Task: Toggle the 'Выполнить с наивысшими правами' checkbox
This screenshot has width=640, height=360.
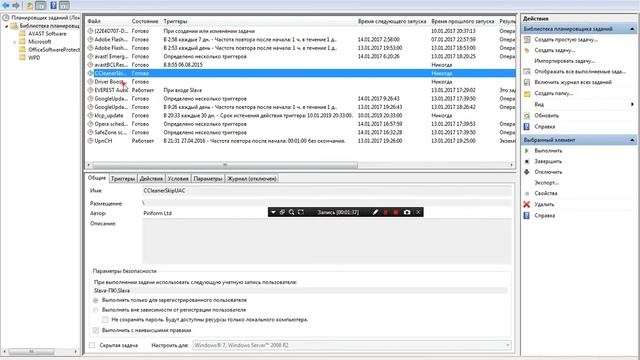Action: 96,330
